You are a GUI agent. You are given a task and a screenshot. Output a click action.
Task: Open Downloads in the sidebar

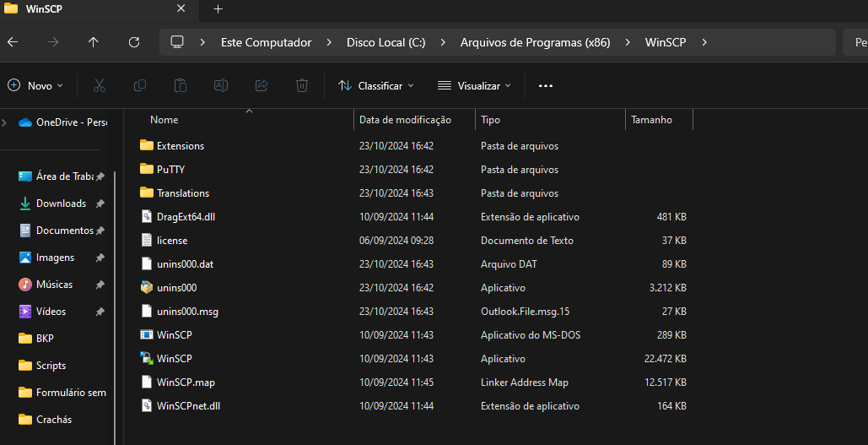(61, 204)
